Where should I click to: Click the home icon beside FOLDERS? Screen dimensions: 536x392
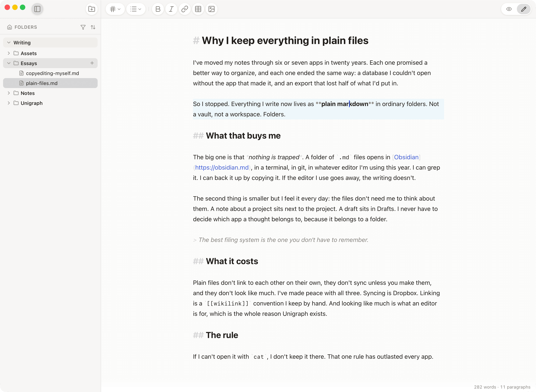click(x=10, y=27)
